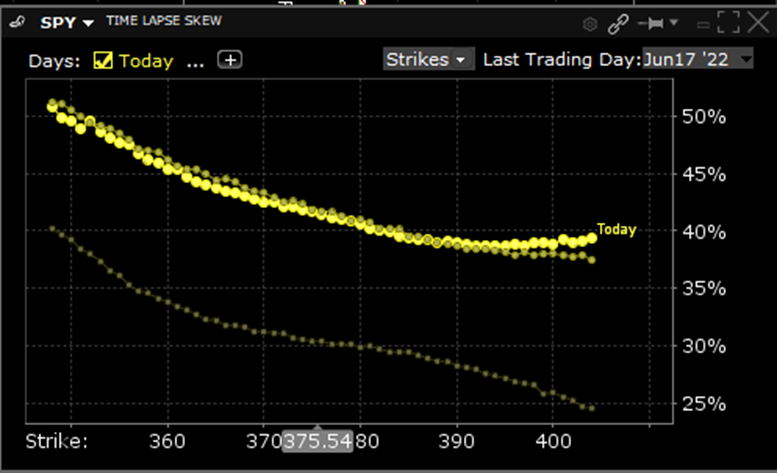Expand the arrow beside the pin icon
Viewport: 777px width, 473px height.
[673, 22]
